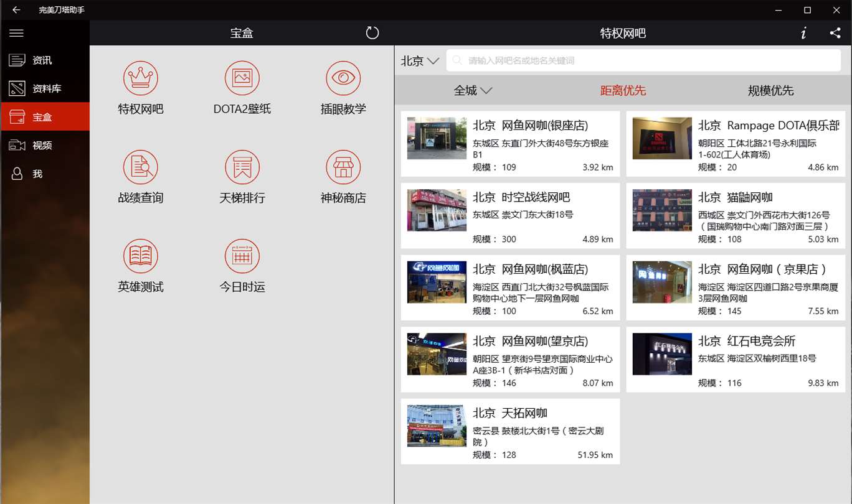Image resolution: width=852 pixels, height=504 pixels.
Task: Open the 网鱼网咖(银座店) photo thumbnail
Action: pyautogui.click(x=437, y=138)
